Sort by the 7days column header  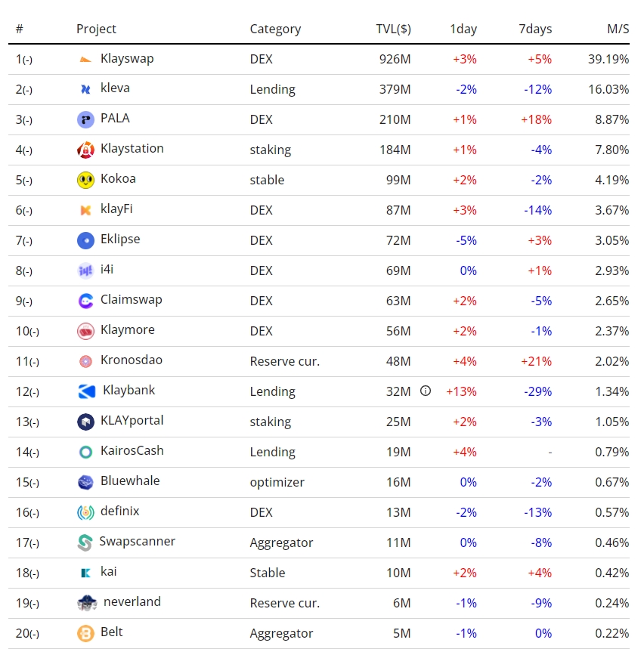coord(535,29)
